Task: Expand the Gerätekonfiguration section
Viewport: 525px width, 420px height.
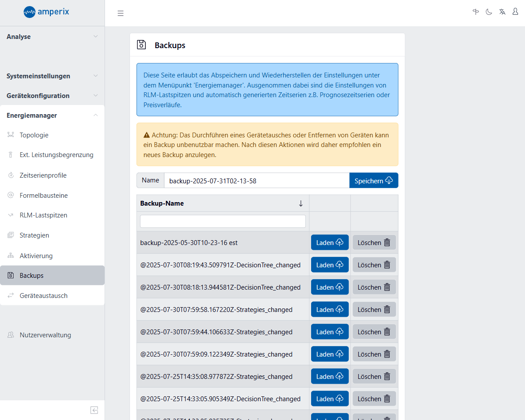Action: click(x=52, y=96)
